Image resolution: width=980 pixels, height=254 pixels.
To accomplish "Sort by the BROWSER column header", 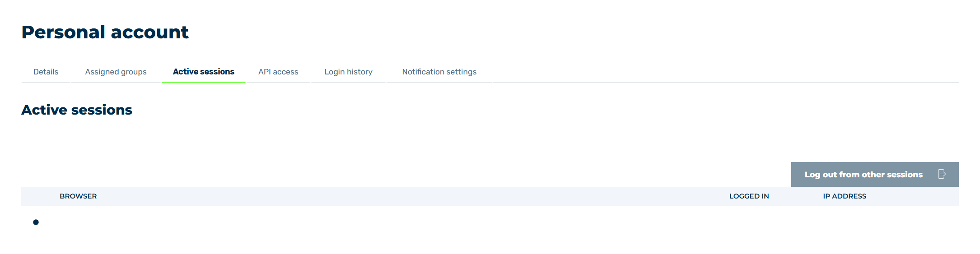I will [x=78, y=196].
